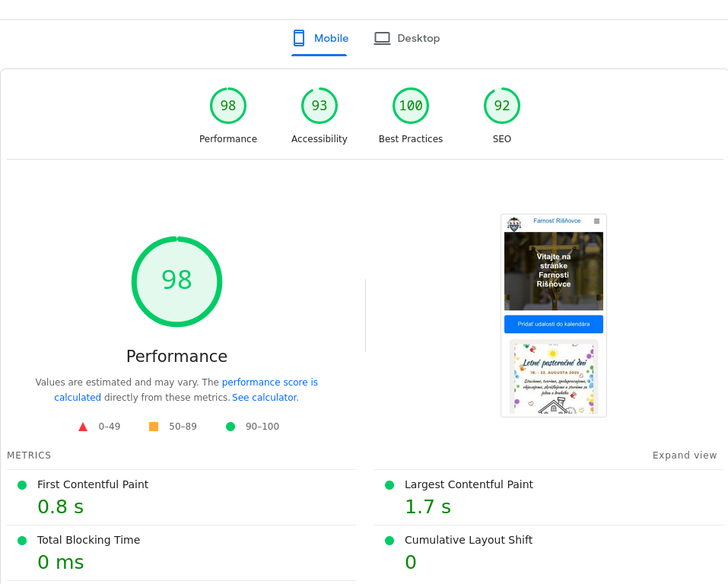Click the large Performance 98 gauge
Image resolution: width=728 pixels, height=584 pixels.
point(176,281)
